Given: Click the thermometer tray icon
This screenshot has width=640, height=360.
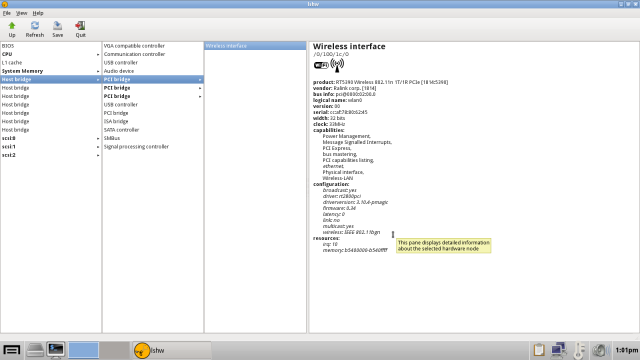Looking at the screenshot, I should (x=579, y=350).
